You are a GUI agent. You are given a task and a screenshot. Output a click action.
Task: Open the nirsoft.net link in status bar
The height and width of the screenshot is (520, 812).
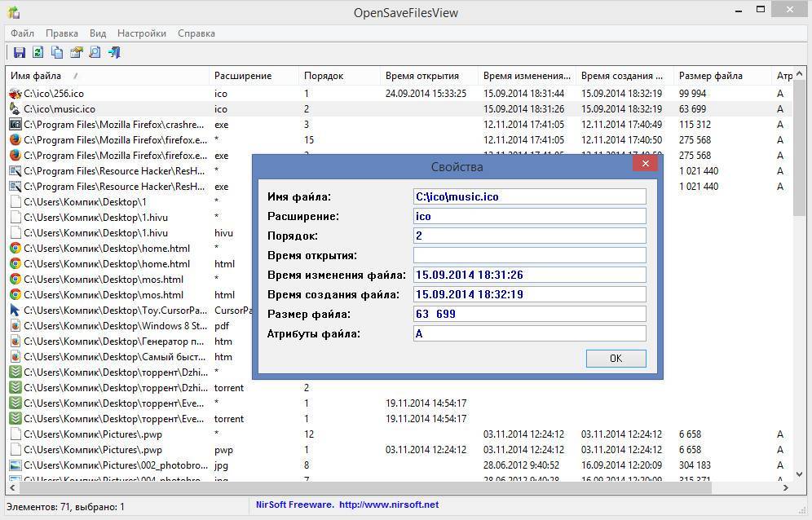(389, 505)
